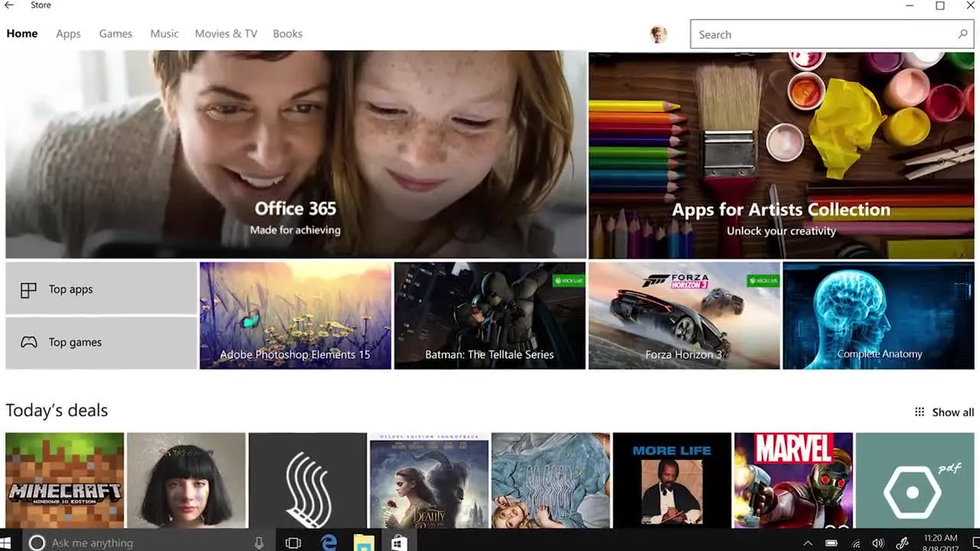Click the pen workspace tray icon
Viewport: 980px width, 551px height.
[x=903, y=543]
